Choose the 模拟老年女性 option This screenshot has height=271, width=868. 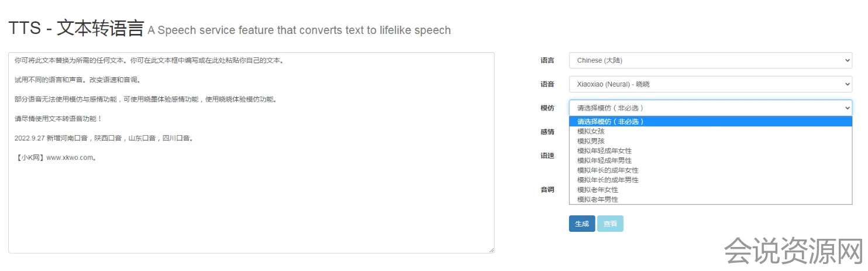tap(597, 190)
